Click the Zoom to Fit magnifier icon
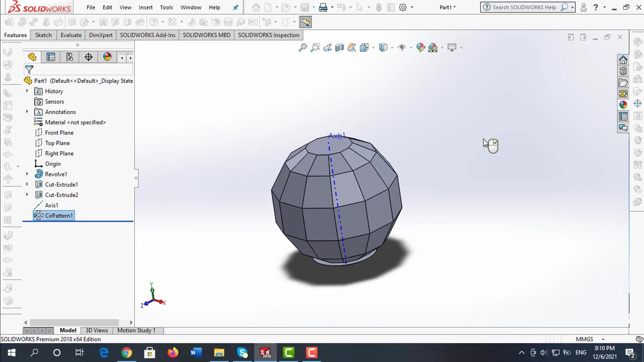This screenshot has height=362, width=644. [x=303, y=48]
